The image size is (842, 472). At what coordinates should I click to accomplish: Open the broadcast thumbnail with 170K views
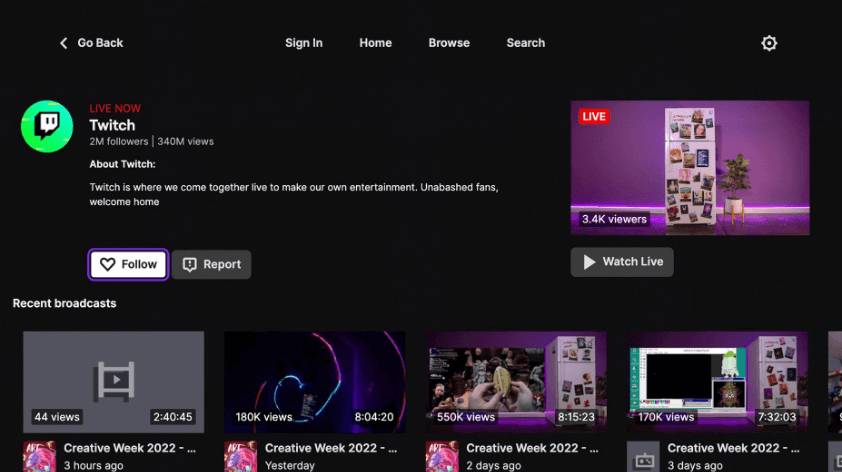pos(717,382)
